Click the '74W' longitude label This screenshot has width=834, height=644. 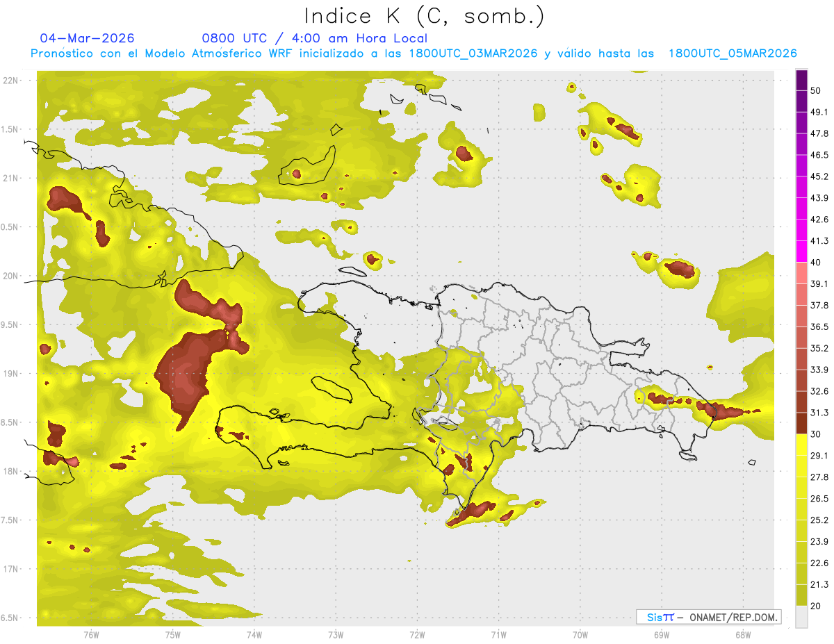254,634
